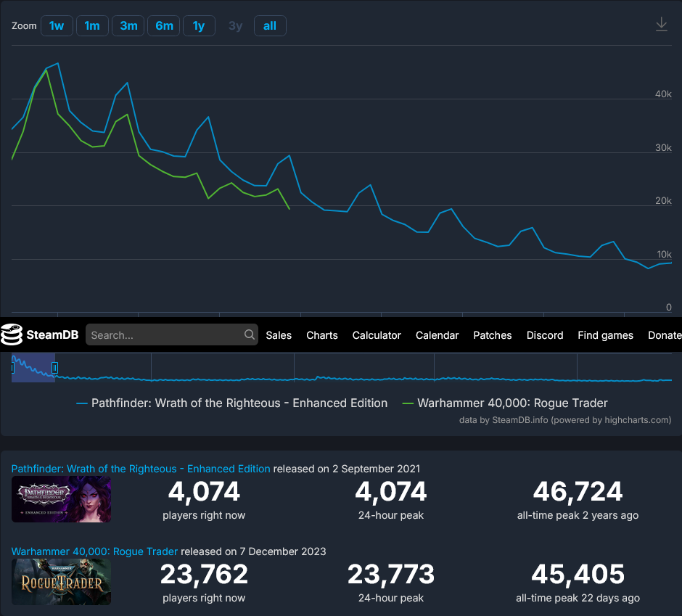Focus the SteamDB search field
Image resolution: width=682 pixels, height=616 pixels.
(x=172, y=334)
